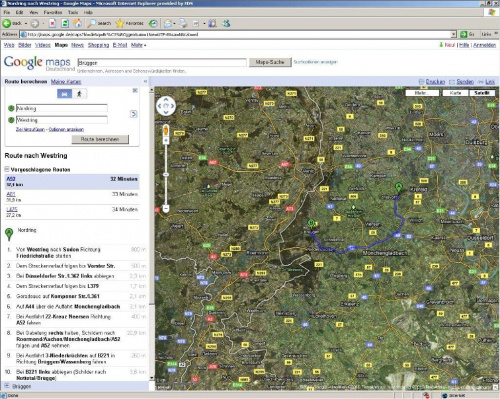
Task: Select the car driving mode icon
Action: tap(64, 94)
